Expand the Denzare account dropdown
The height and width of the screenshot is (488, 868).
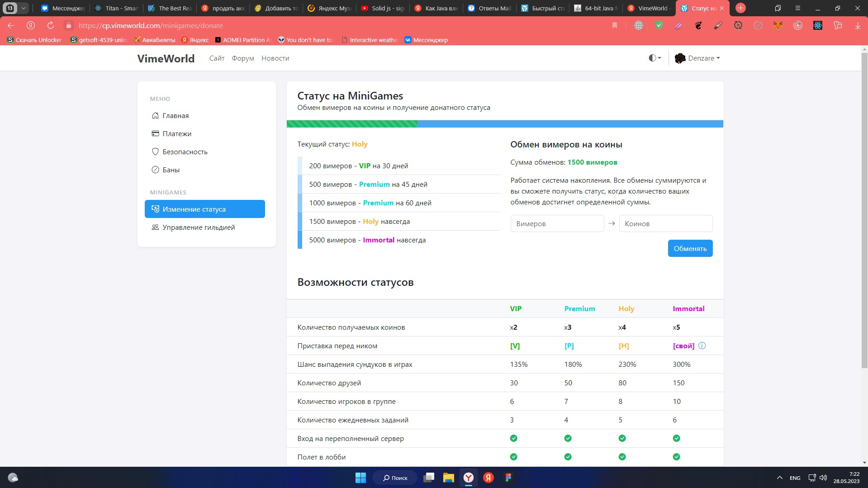click(697, 58)
